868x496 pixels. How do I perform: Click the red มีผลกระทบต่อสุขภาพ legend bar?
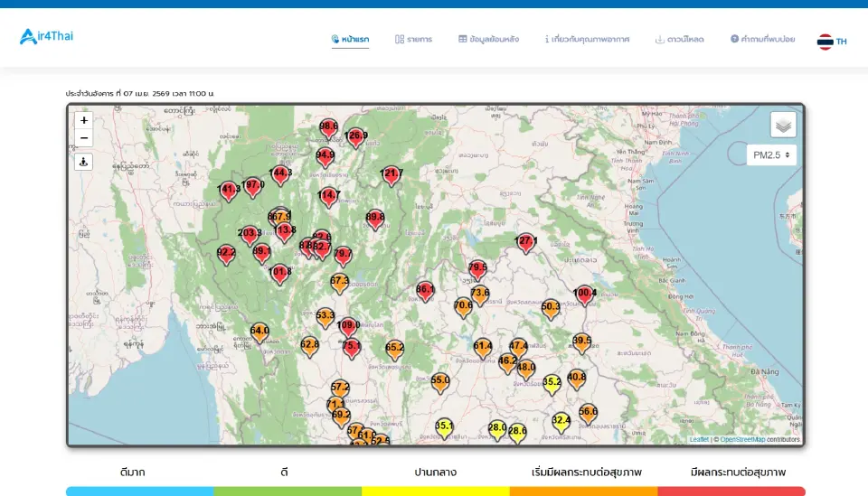coord(731,491)
